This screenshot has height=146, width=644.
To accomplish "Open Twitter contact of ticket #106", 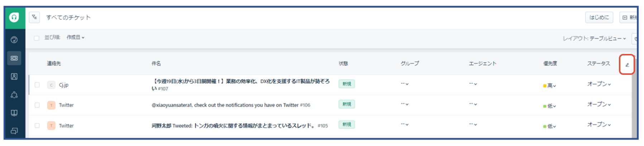I will coord(66,105).
